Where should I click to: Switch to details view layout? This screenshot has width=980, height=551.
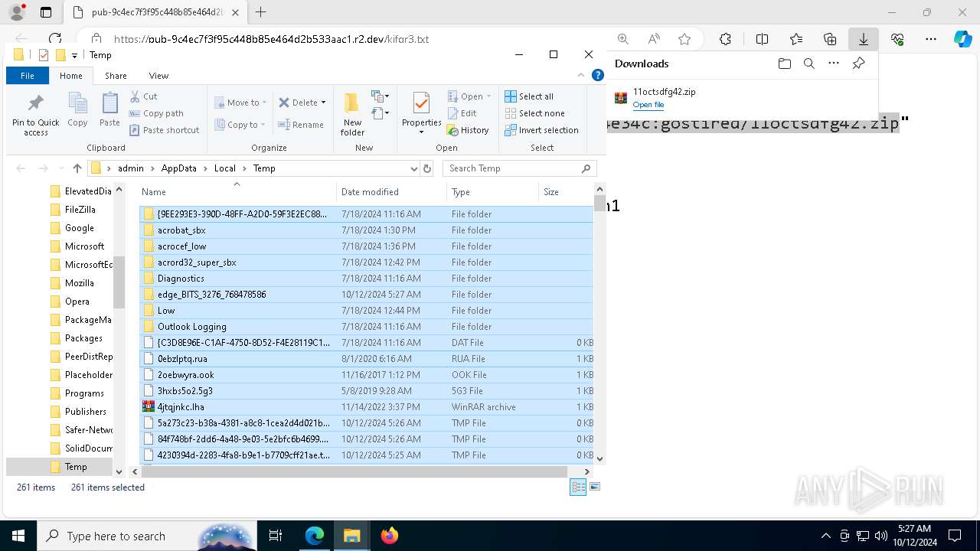click(578, 487)
